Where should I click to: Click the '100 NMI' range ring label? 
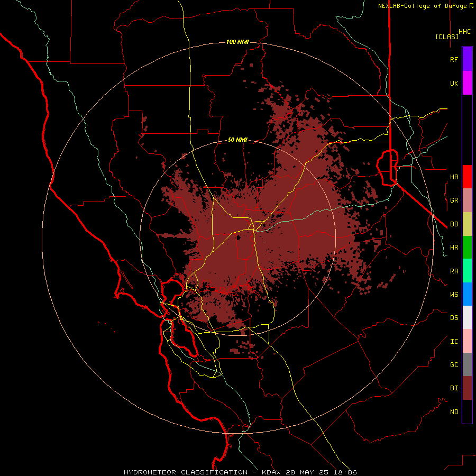click(x=237, y=42)
